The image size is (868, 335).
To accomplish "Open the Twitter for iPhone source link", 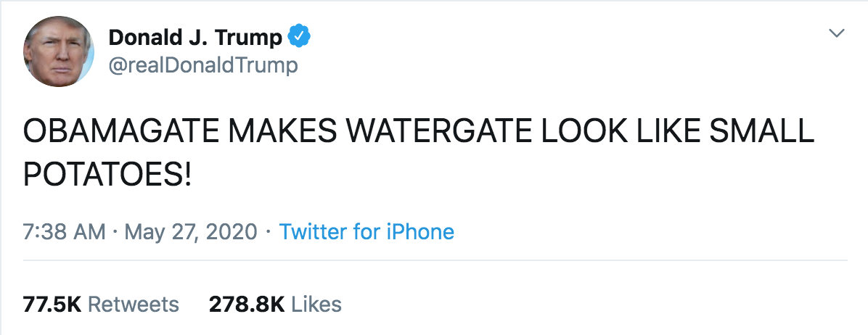I will pyautogui.click(x=367, y=232).
